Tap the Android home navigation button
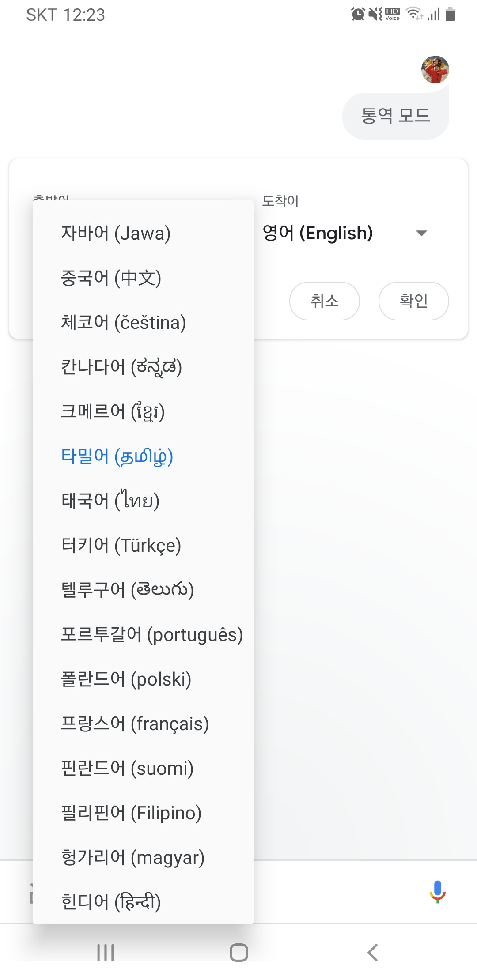 pos(238,953)
